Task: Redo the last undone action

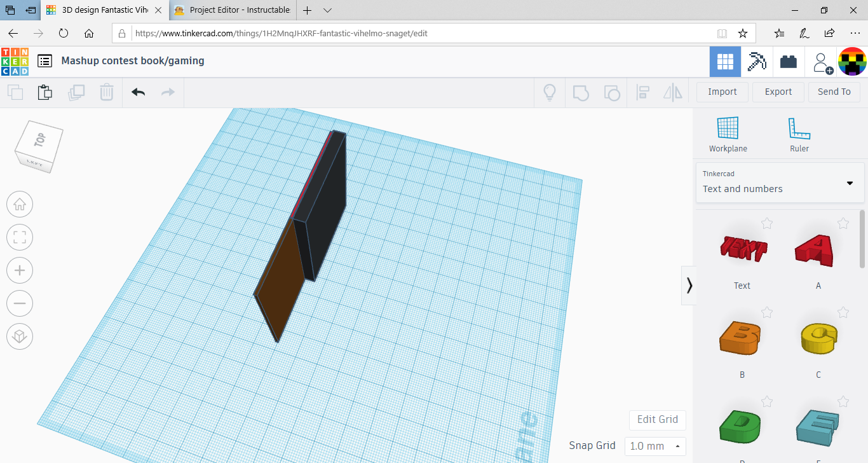Action: 168,92
